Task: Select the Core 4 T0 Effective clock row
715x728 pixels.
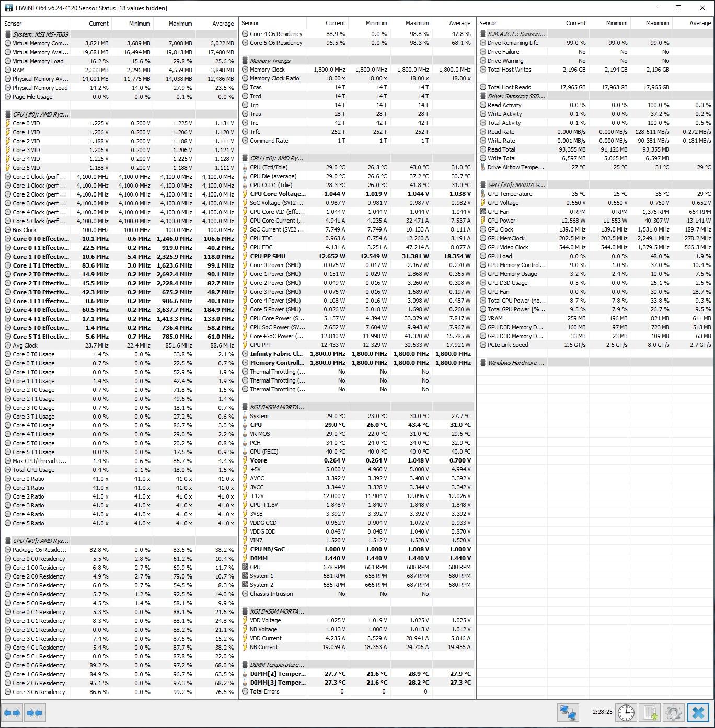Action: tap(120, 310)
